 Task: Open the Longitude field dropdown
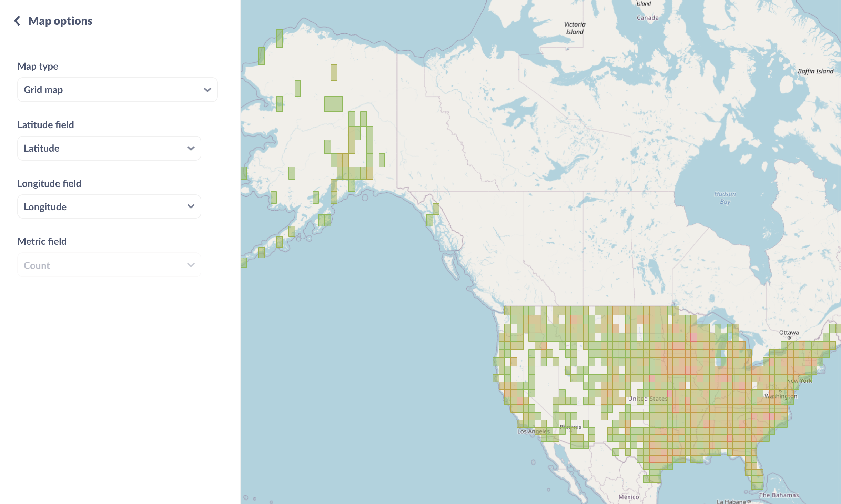(x=109, y=206)
